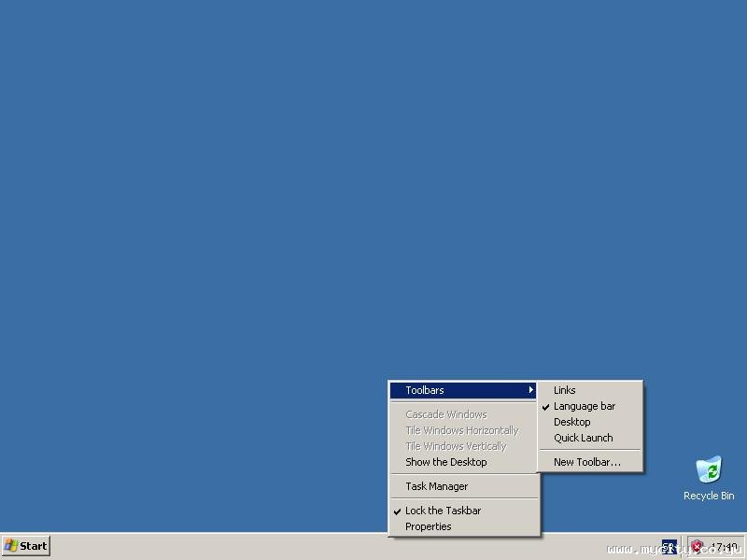Screen dimensions: 747x560
Task: Open taskbar Properties
Action: click(465, 526)
